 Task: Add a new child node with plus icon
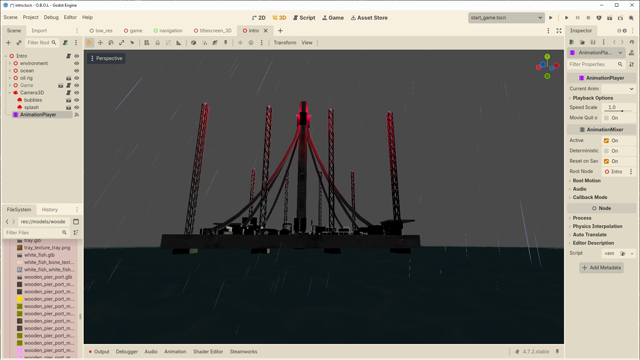pos(8,42)
